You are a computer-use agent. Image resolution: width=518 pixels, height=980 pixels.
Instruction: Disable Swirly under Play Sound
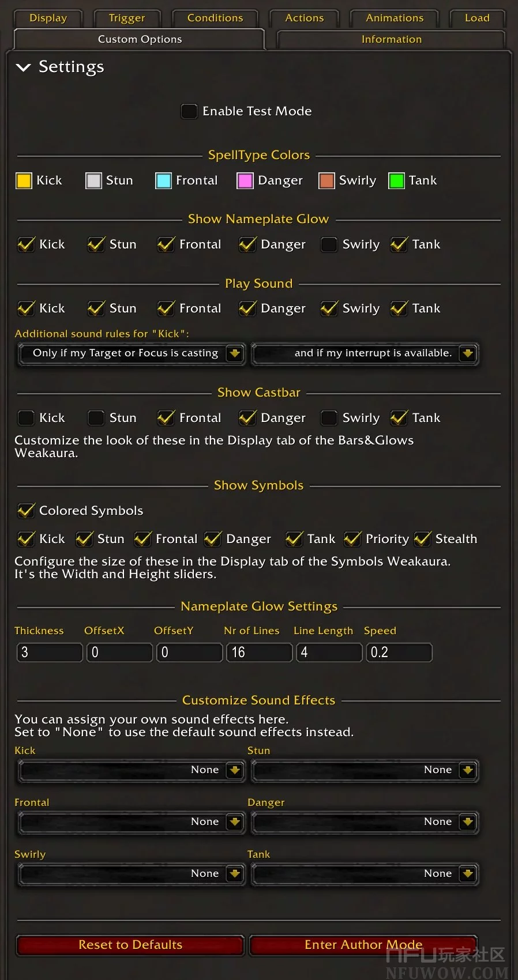pyautogui.click(x=329, y=308)
